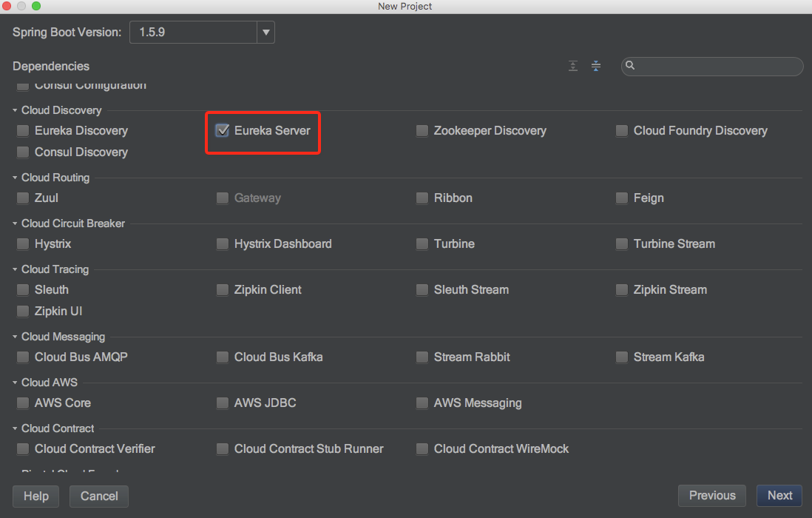Uncheck the Eureka Server checkbox
The image size is (812, 518).
(x=223, y=130)
